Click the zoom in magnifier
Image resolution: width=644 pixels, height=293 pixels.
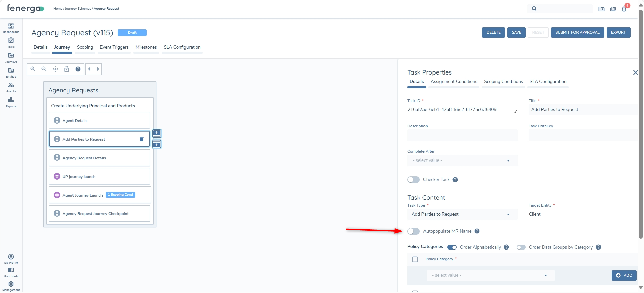click(33, 69)
